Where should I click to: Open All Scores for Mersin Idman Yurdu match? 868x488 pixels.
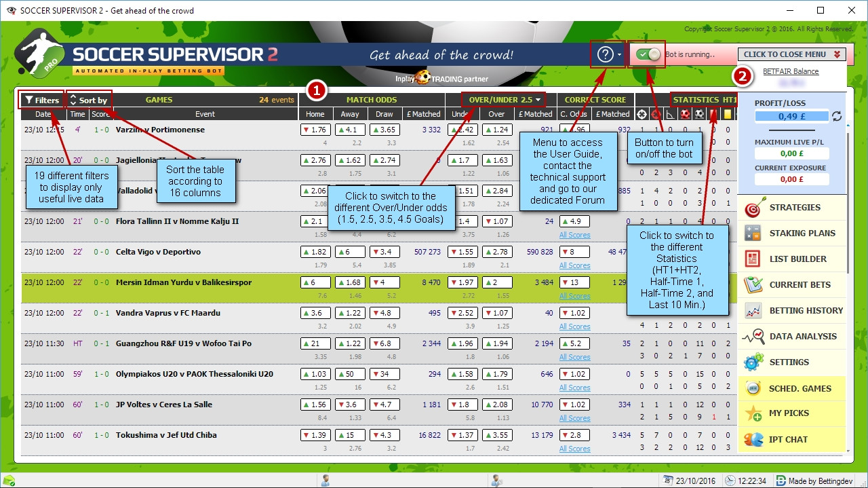[574, 296]
